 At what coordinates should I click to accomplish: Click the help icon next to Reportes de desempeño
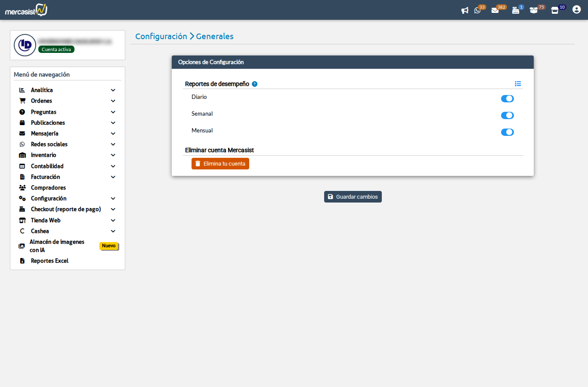point(254,84)
